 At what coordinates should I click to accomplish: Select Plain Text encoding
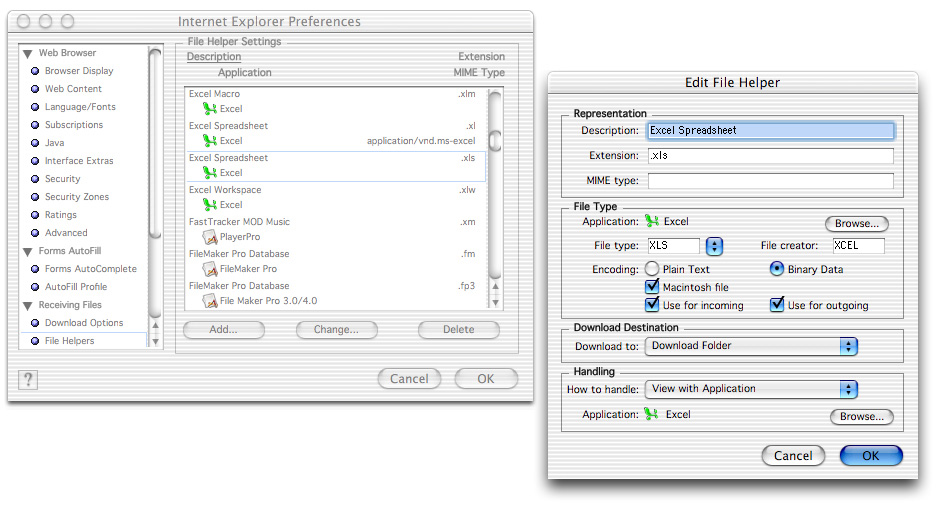[652, 269]
